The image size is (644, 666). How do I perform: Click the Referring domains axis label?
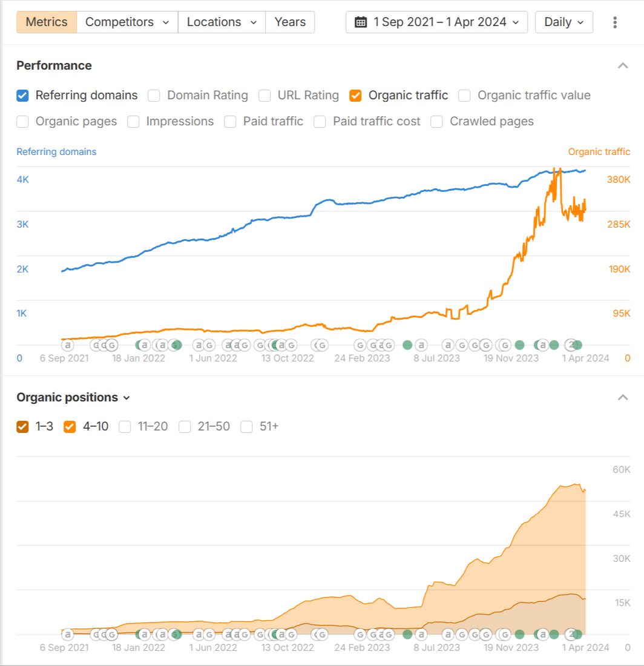point(56,152)
